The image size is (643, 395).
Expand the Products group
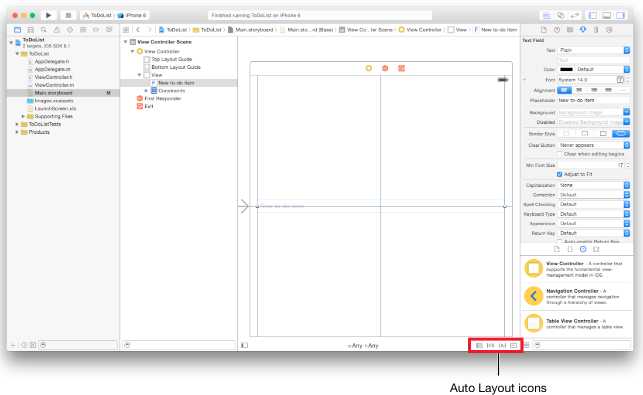pos(17,132)
